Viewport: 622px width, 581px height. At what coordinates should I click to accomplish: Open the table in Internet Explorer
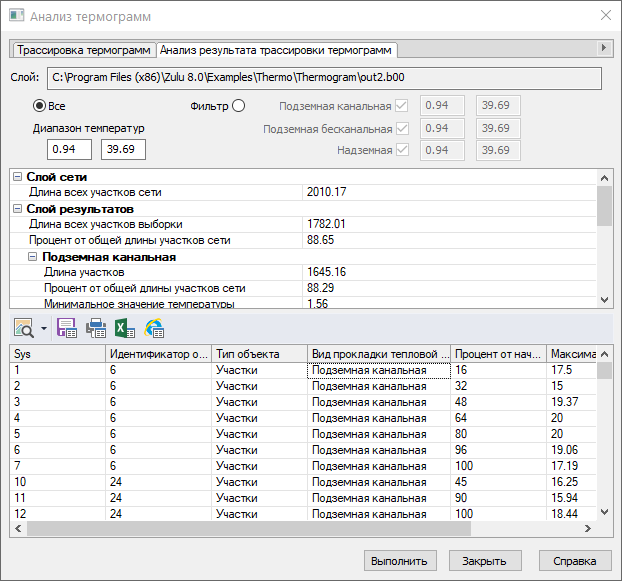pos(154,327)
